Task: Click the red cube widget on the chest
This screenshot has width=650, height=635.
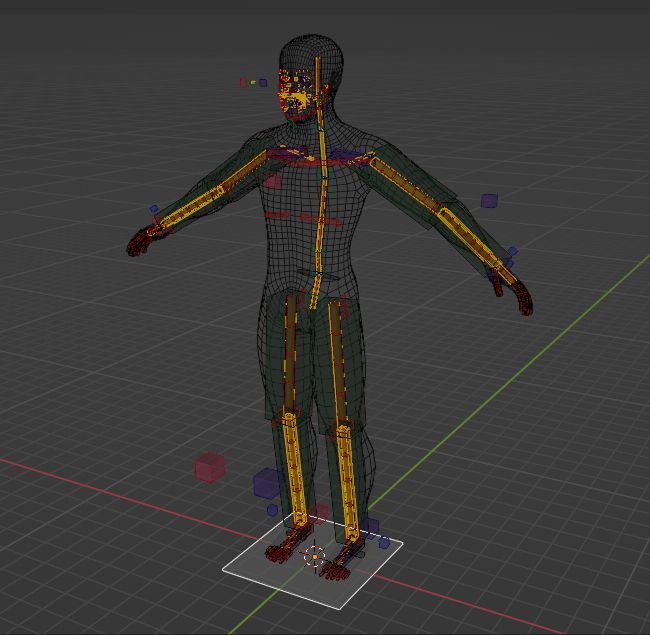Action: click(x=273, y=182)
